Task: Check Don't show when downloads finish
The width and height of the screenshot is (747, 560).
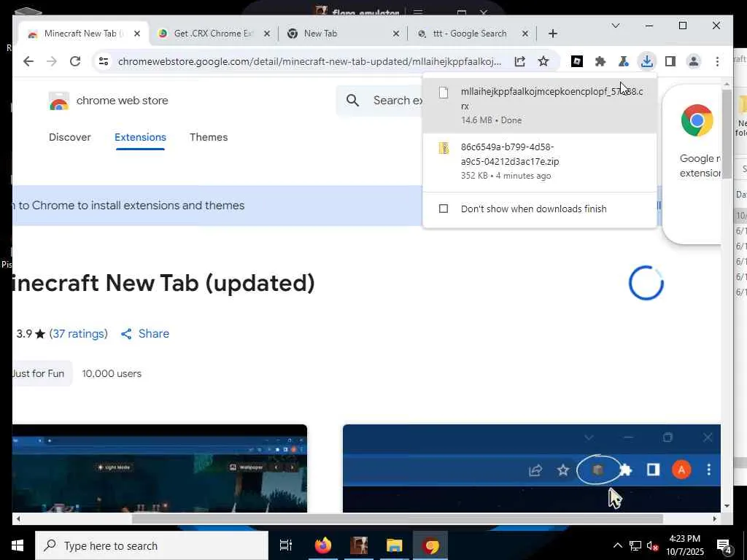Action: point(444,209)
